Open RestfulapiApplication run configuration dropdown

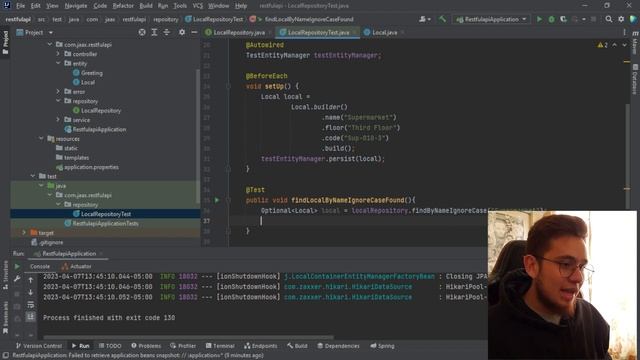pyautogui.click(x=491, y=19)
